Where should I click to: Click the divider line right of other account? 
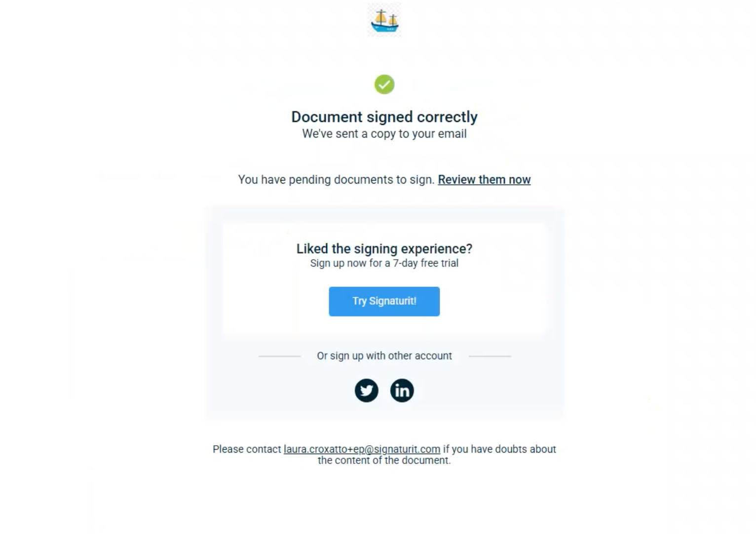point(490,356)
